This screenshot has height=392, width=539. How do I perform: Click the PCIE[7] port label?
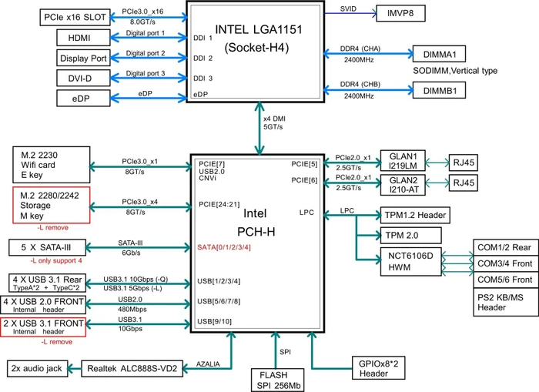212,164
